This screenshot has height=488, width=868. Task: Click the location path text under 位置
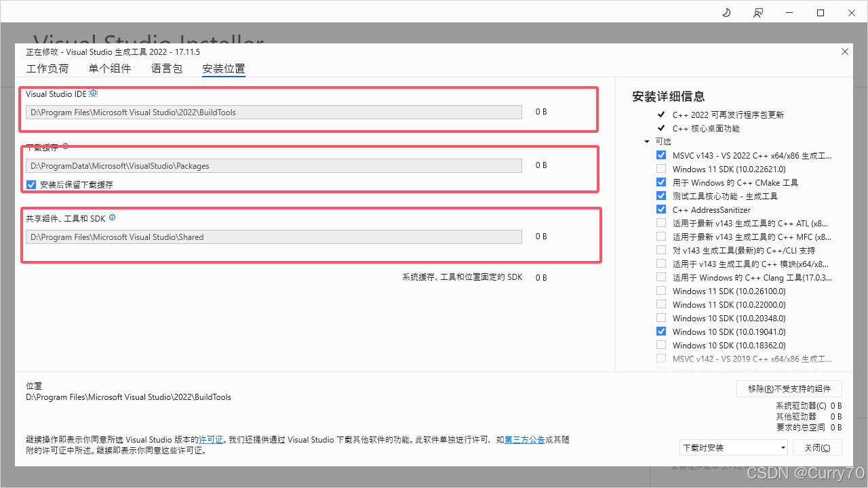coord(128,397)
